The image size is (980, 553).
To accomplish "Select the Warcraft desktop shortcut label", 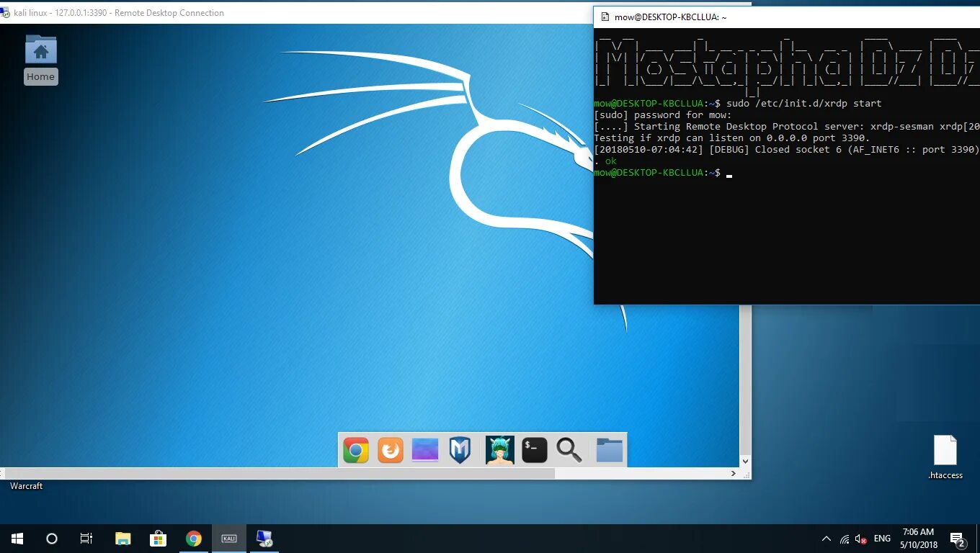I will 26,486.
